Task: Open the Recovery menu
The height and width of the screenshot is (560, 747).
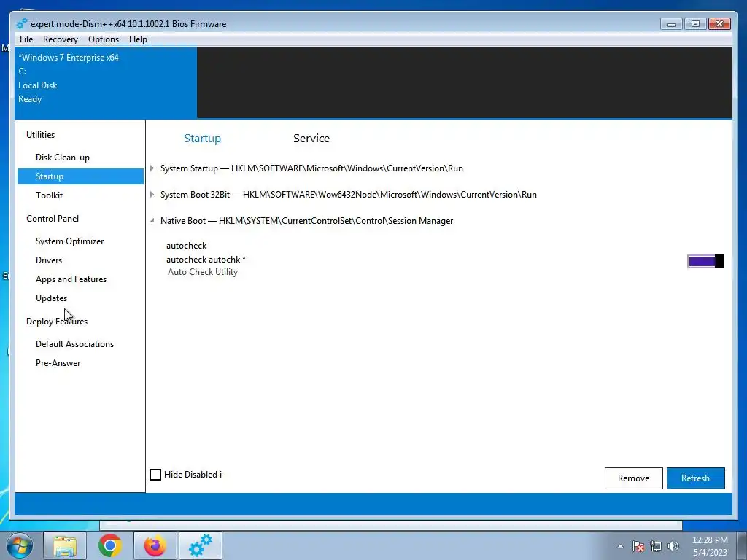Action: (x=60, y=39)
